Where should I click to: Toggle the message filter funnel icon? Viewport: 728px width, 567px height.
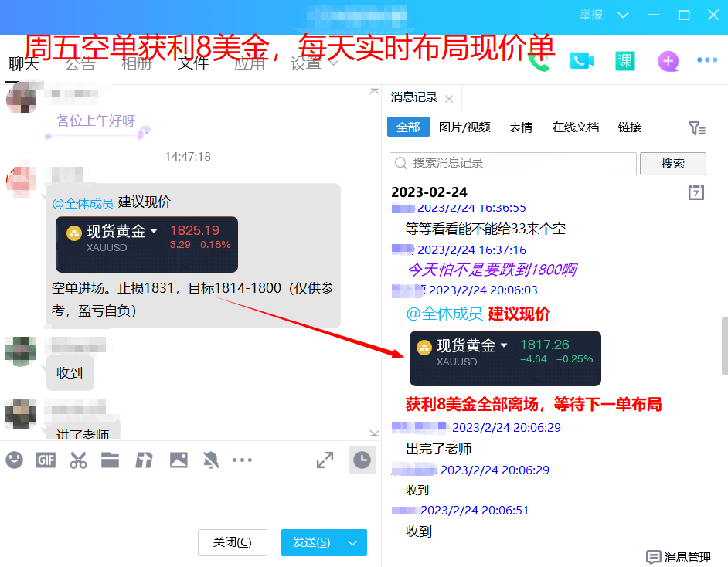(x=696, y=128)
